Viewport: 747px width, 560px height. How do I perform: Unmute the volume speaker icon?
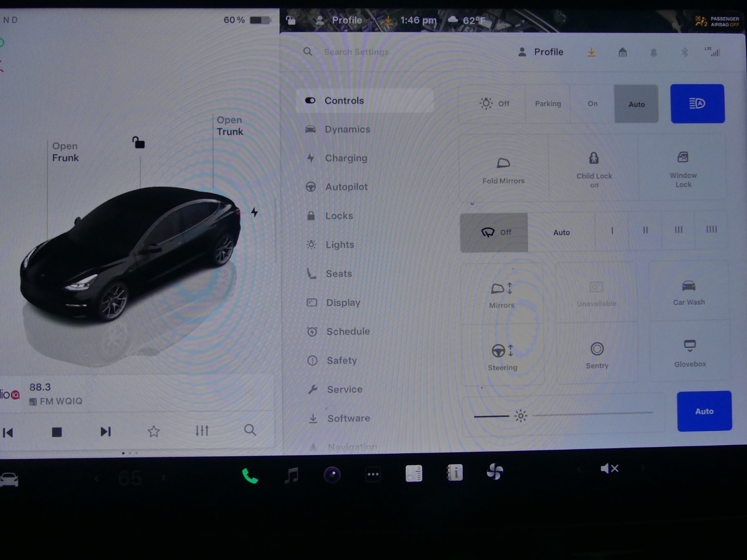click(609, 469)
